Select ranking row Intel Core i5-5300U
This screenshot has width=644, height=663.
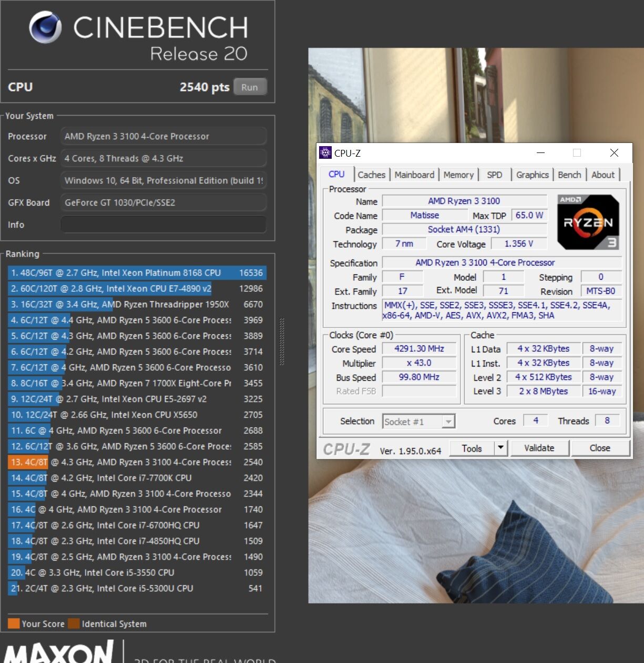137,588
